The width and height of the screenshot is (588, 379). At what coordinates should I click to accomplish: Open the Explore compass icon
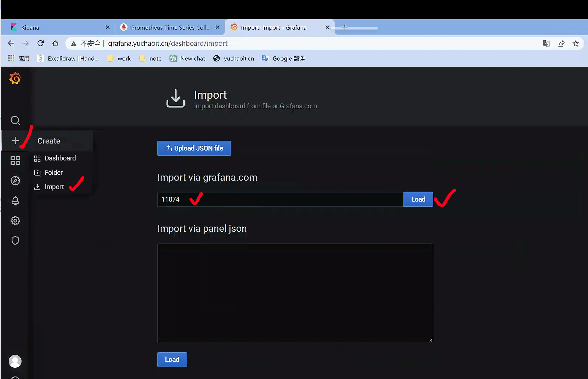(15, 181)
